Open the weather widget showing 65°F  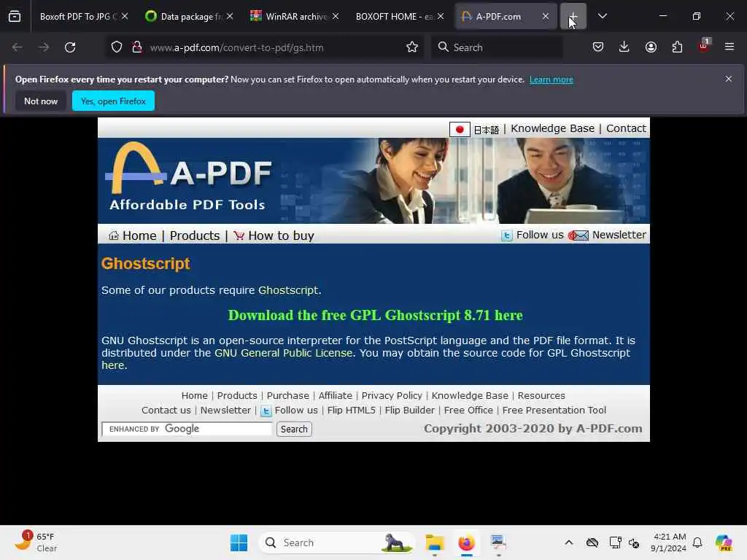(x=36, y=542)
